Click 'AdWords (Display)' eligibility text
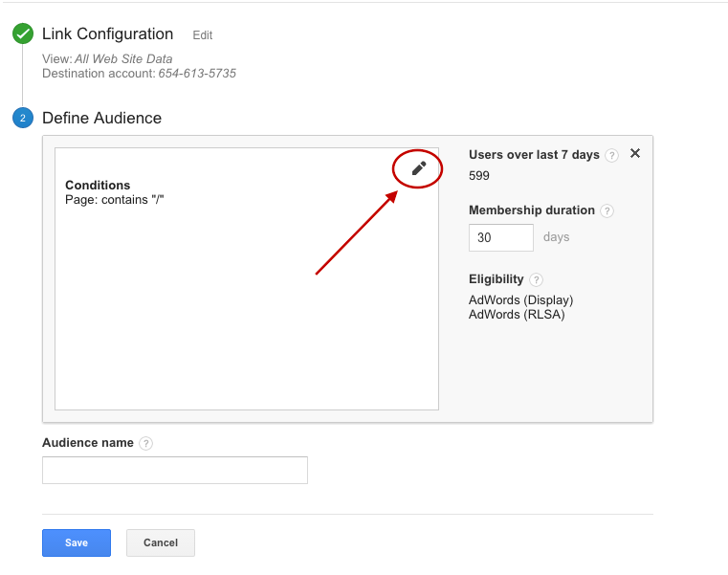 [521, 300]
